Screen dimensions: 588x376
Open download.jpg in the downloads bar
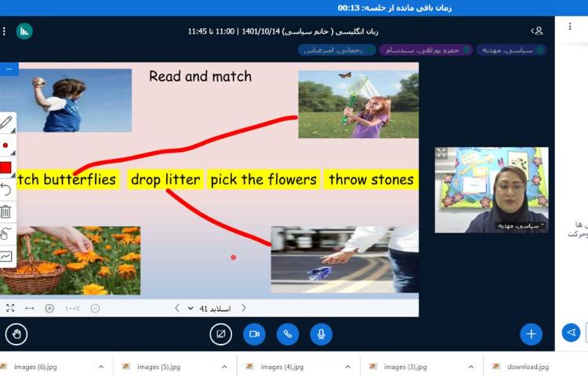pos(527,367)
